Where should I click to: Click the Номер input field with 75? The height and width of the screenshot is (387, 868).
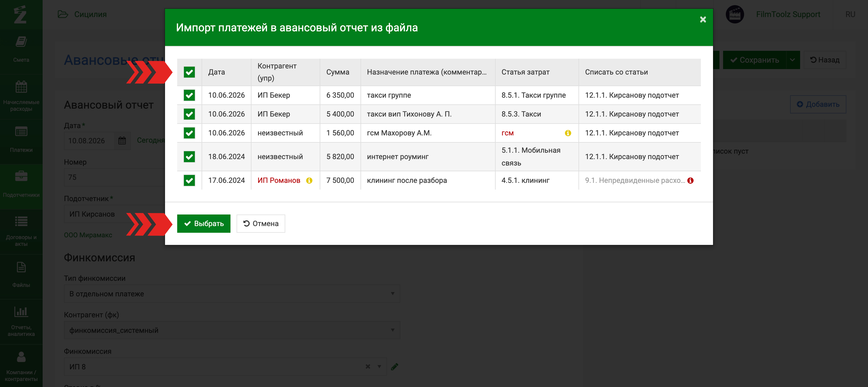pos(114,177)
